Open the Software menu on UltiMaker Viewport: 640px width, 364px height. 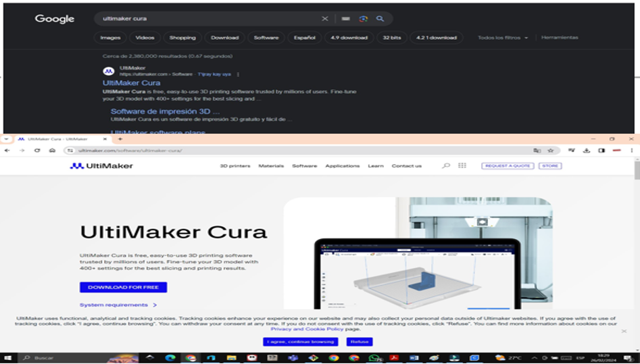(305, 166)
